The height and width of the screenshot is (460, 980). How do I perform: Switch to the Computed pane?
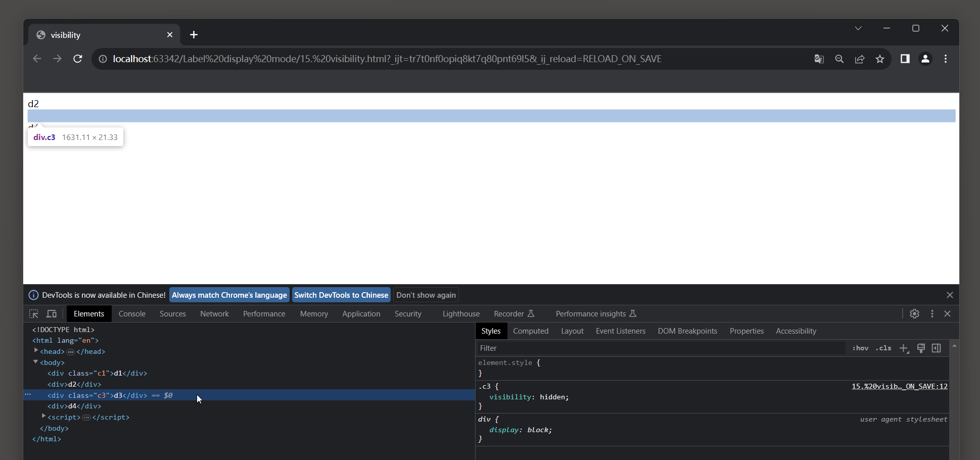point(531,331)
